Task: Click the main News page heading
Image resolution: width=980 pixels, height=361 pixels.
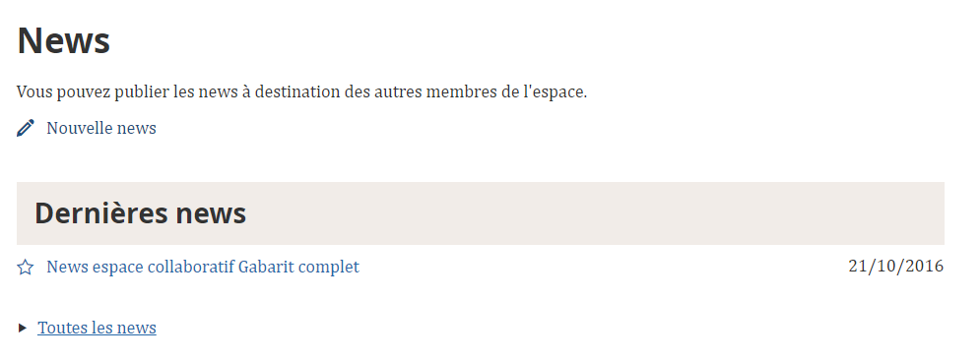Action: click(64, 41)
